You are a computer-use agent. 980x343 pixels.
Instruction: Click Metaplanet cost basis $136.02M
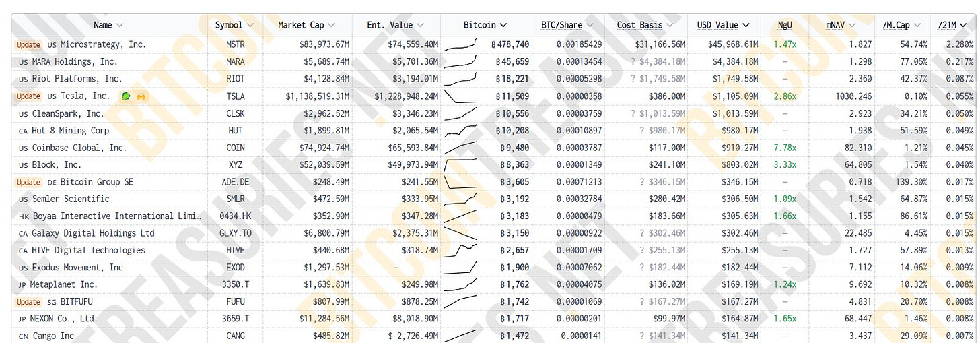tap(666, 285)
